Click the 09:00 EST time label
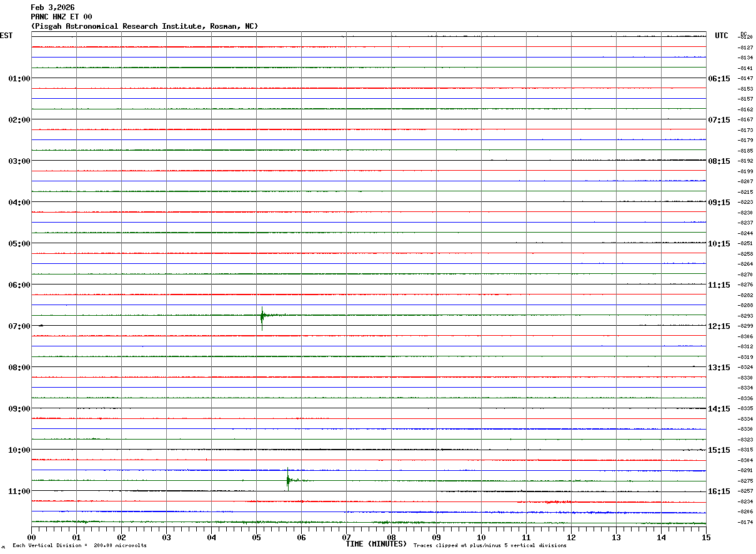Image resolution: width=756 pixels, height=554 pixels. click(x=19, y=409)
